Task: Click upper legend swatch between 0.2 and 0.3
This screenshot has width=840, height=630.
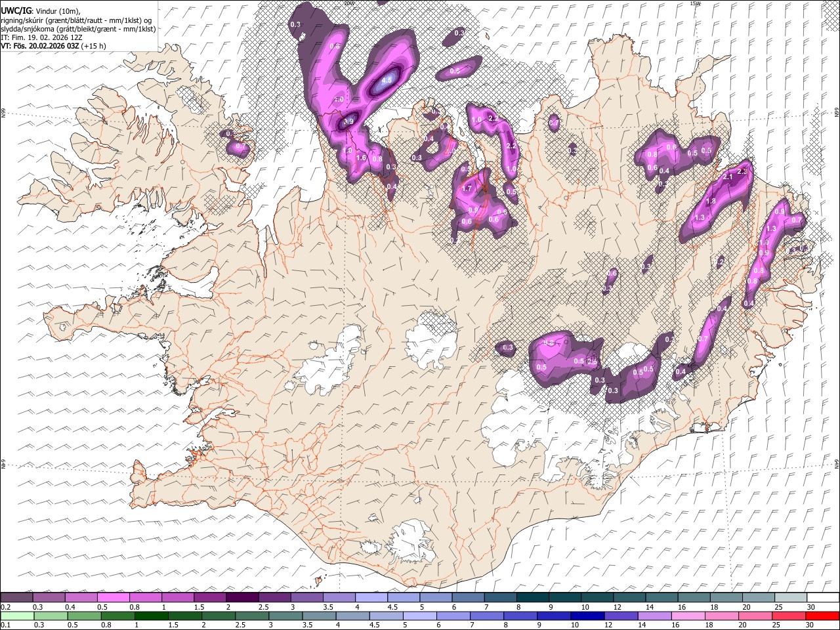Action: [x=16, y=597]
